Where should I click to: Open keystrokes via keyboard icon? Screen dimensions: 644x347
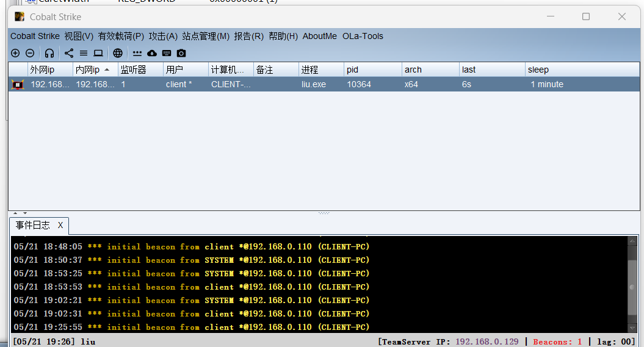(x=167, y=53)
